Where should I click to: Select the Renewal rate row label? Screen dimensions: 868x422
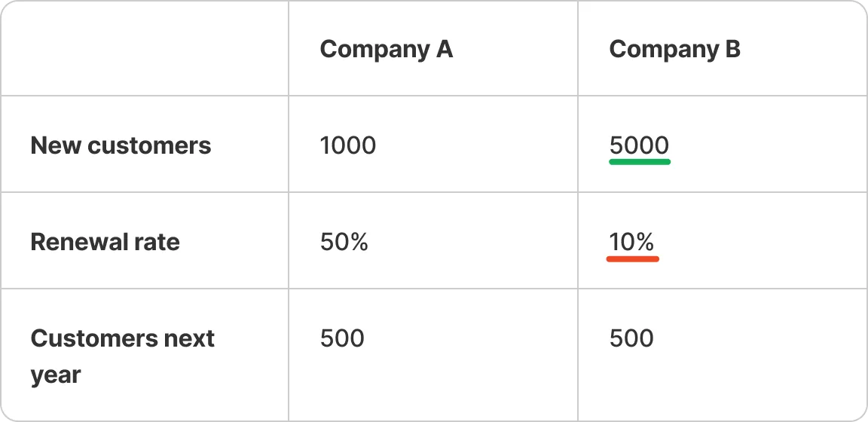(105, 242)
